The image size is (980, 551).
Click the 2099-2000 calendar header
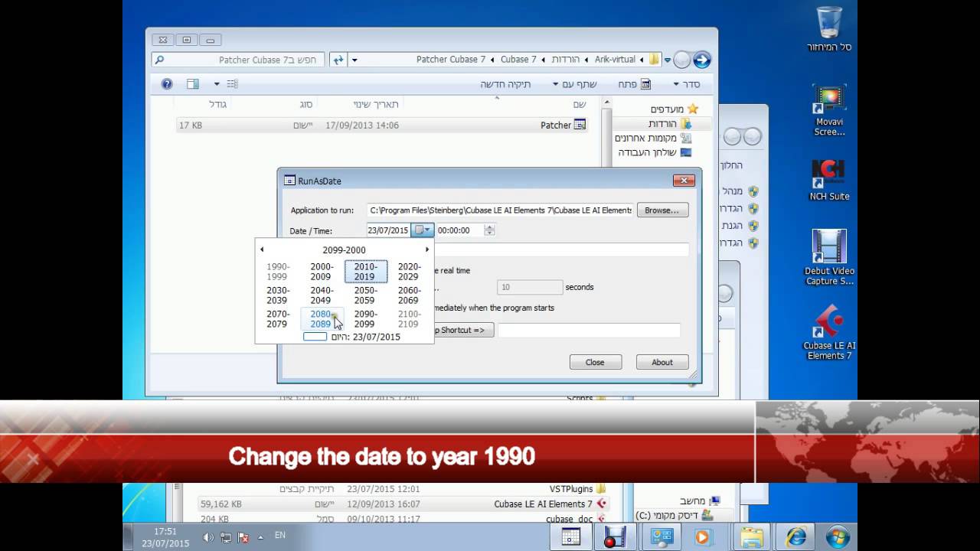click(345, 249)
